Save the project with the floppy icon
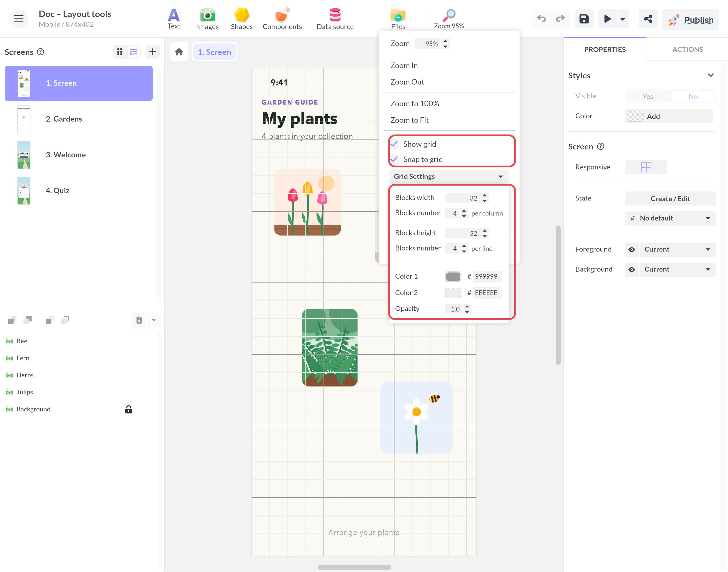The image size is (728, 572). (x=584, y=19)
